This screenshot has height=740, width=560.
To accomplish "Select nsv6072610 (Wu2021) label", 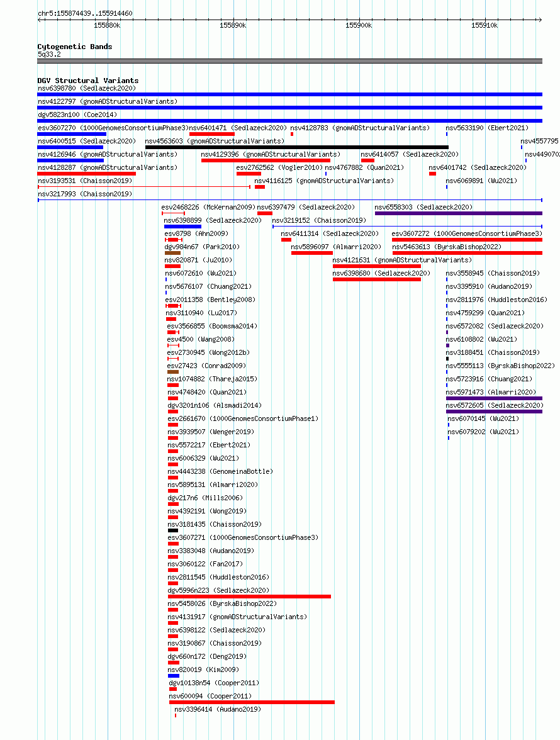I will point(201,273).
